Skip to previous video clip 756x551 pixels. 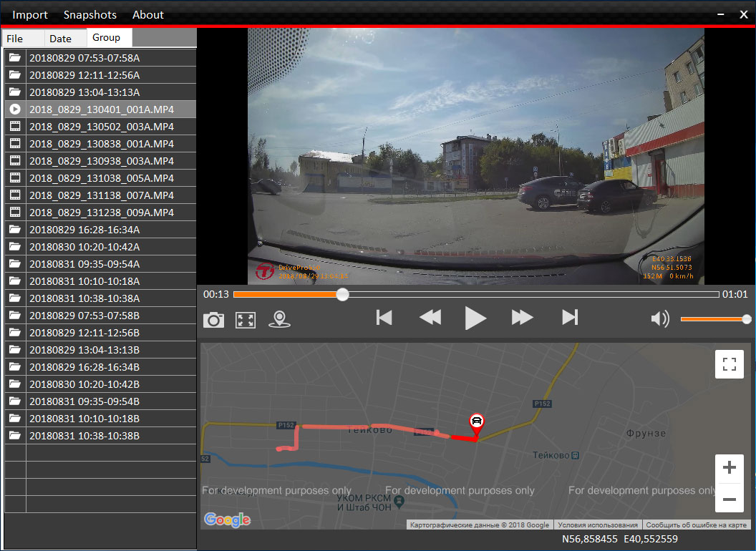tap(384, 318)
